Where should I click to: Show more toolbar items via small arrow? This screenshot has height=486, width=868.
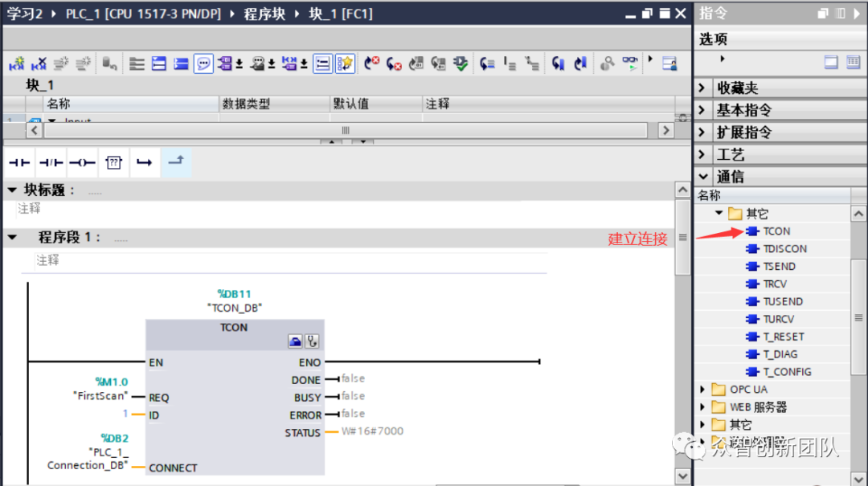click(650, 59)
